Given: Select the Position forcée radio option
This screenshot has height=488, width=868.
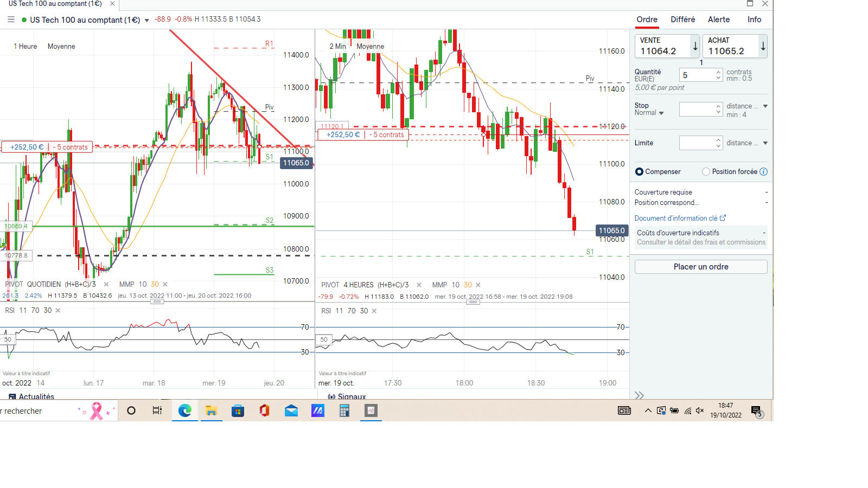Looking at the screenshot, I should [x=706, y=172].
